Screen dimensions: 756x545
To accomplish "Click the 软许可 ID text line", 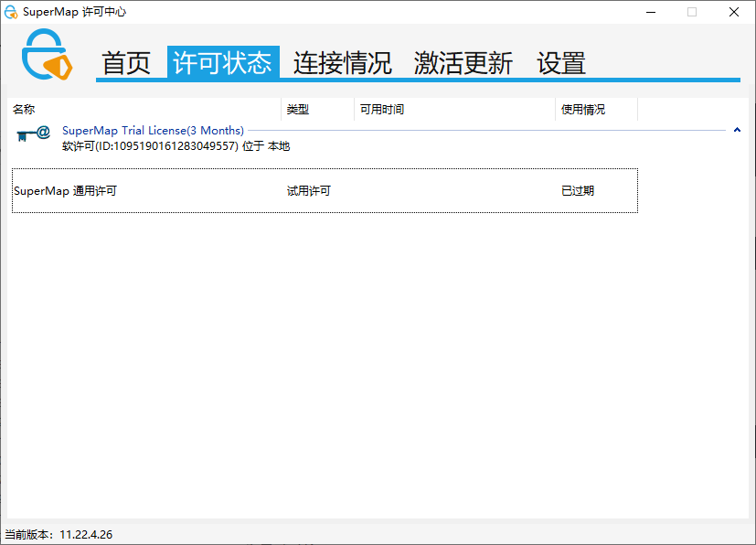I will (176, 146).
